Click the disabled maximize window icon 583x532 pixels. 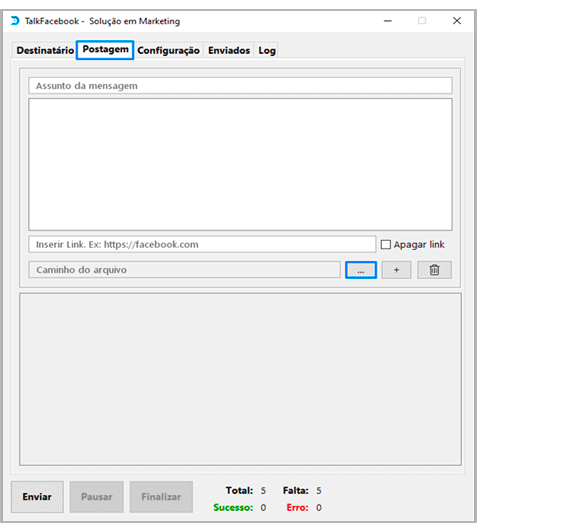point(422,21)
